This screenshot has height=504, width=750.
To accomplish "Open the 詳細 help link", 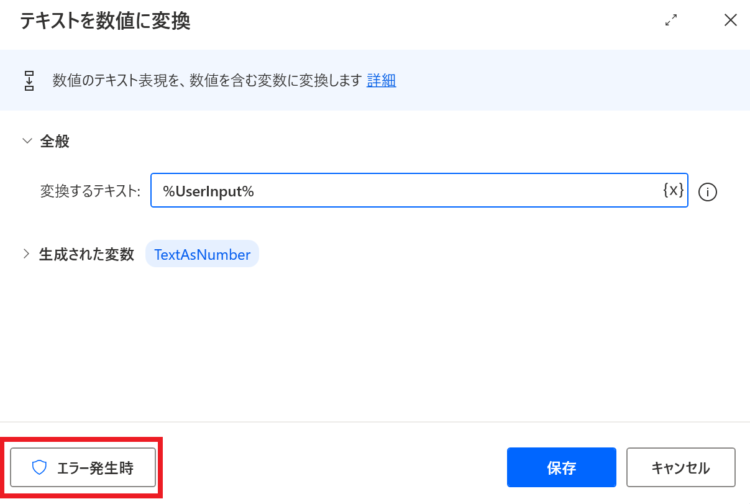I will (381, 80).
